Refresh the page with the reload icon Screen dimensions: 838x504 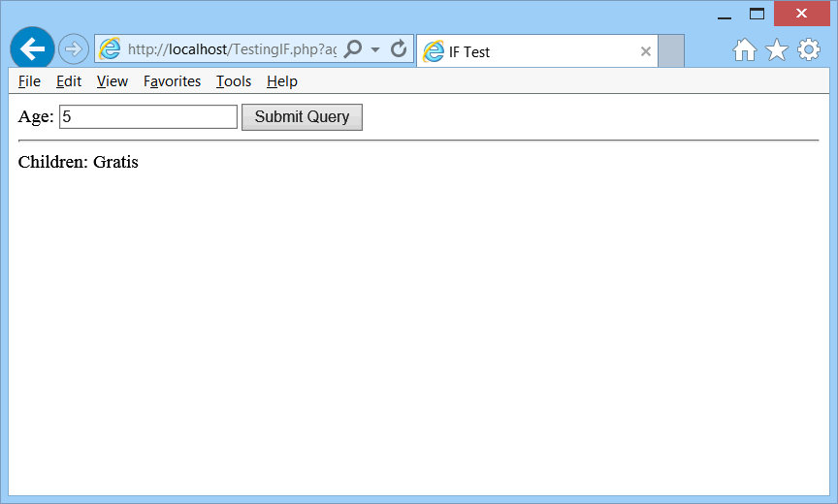click(x=399, y=49)
